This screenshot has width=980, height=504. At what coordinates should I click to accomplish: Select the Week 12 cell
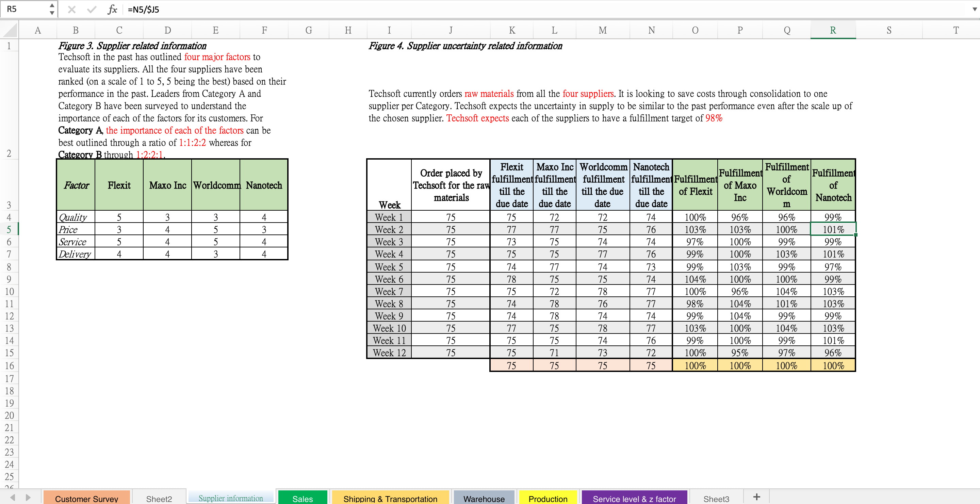(389, 353)
